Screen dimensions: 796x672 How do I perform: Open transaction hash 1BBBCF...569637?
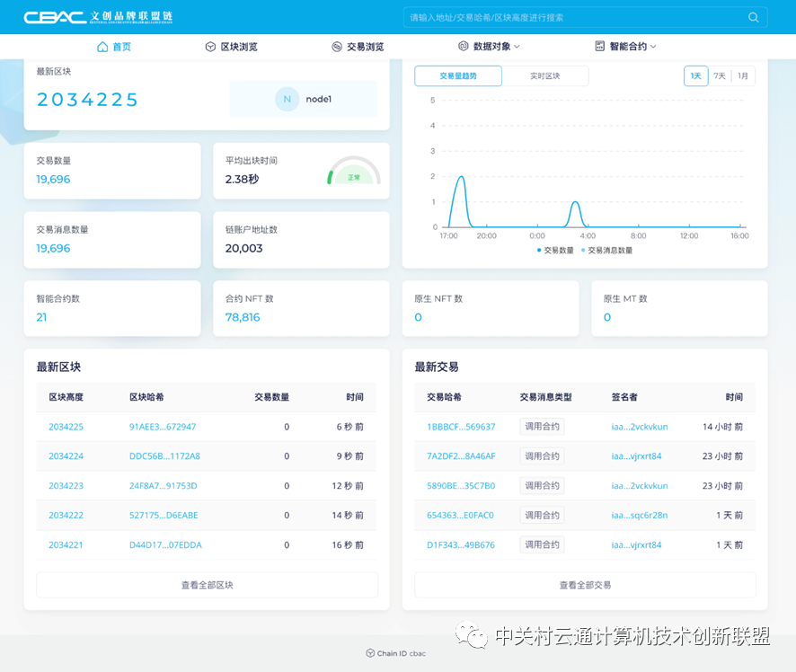tap(461, 427)
